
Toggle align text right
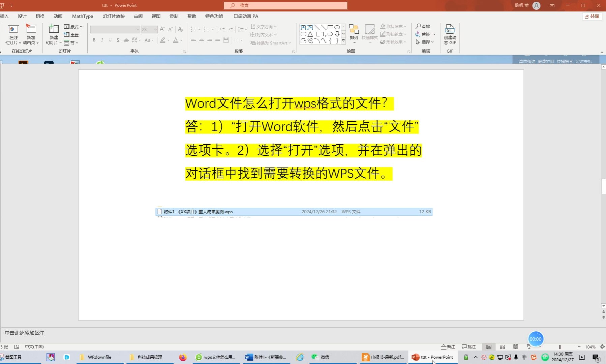(210, 40)
